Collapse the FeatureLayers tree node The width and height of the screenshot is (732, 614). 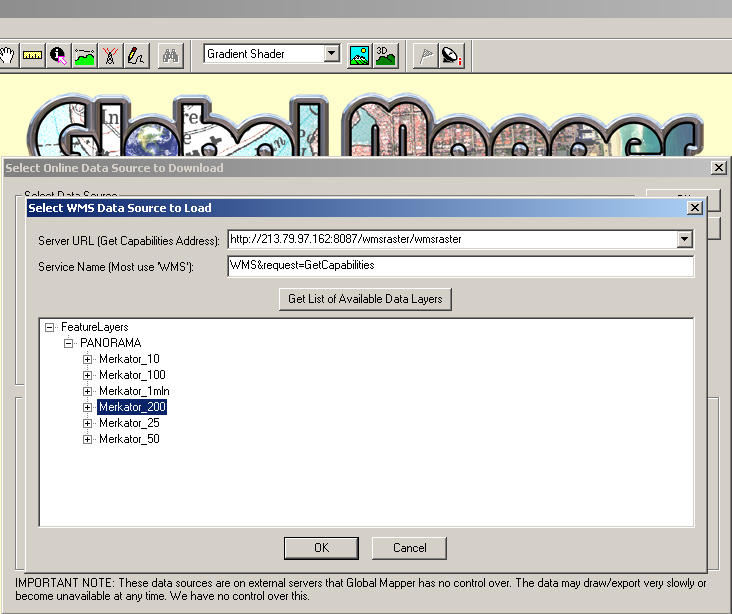(x=49, y=327)
